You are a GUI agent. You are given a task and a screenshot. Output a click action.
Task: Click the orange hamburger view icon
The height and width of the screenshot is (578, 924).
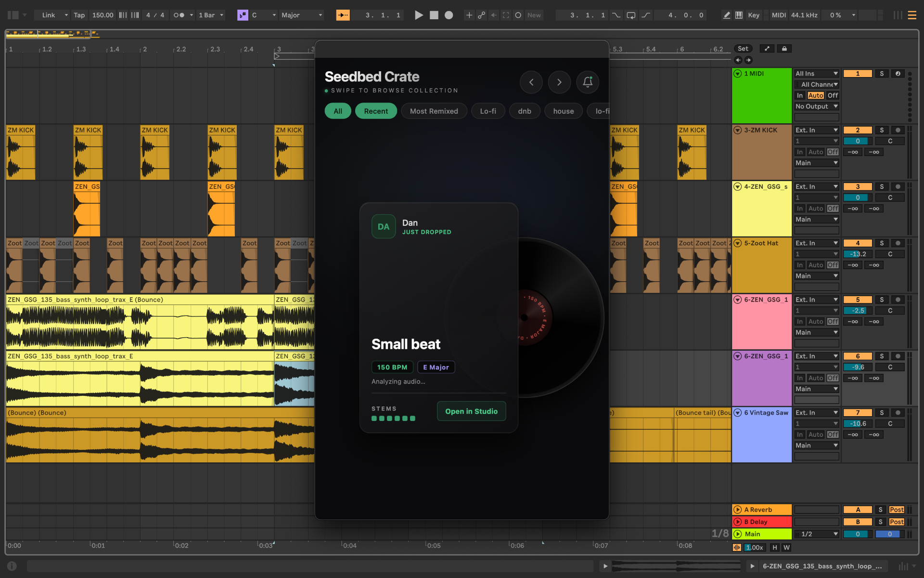click(911, 15)
